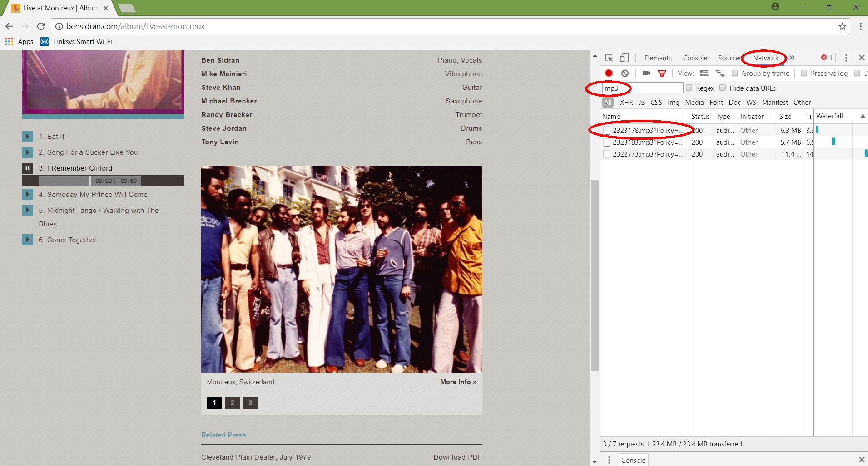
Task: Filter requests by Font
Action: [716, 103]
